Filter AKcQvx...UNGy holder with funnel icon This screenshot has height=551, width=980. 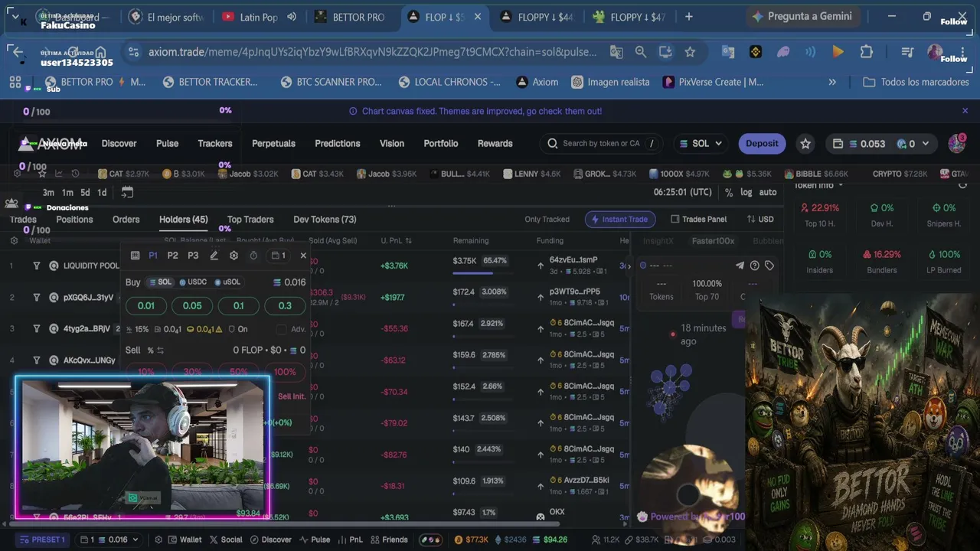coord(36,360)
